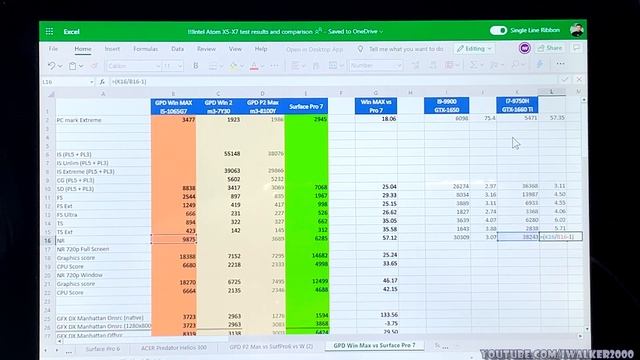The height and width of the screenshot is (360, 640).
Task: Apply the red font color icon
Action: coord(254,66)
